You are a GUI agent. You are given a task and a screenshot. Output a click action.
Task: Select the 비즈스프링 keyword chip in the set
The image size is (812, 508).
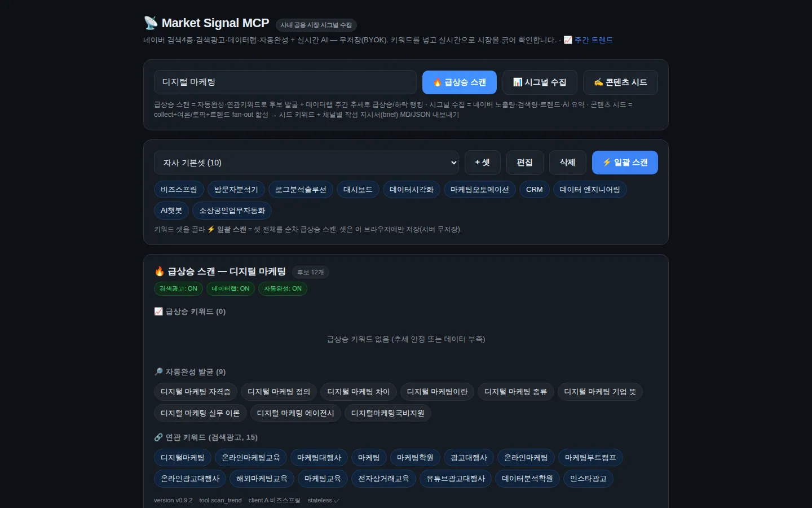pyautogui.click(x=179, y=190)
